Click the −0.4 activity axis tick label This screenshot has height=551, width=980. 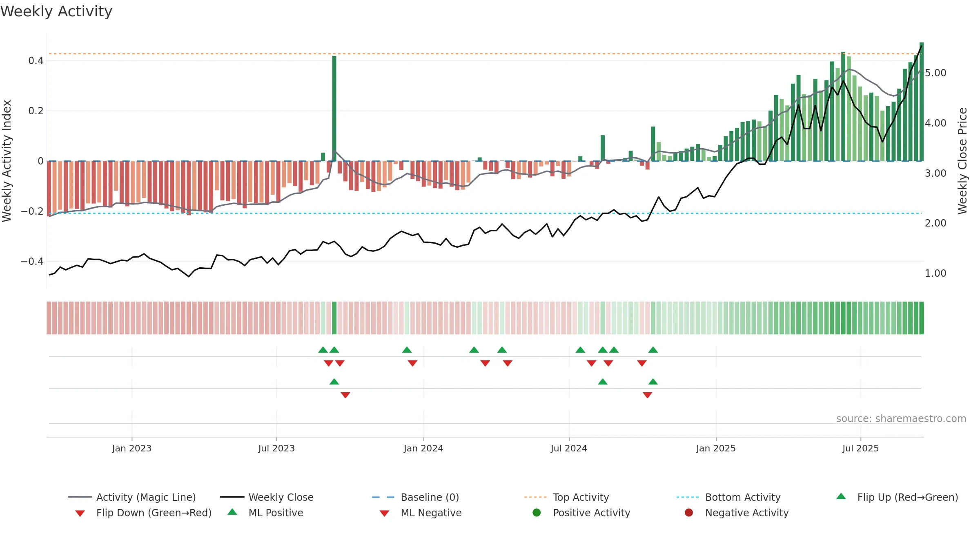[x=32, y=261]
